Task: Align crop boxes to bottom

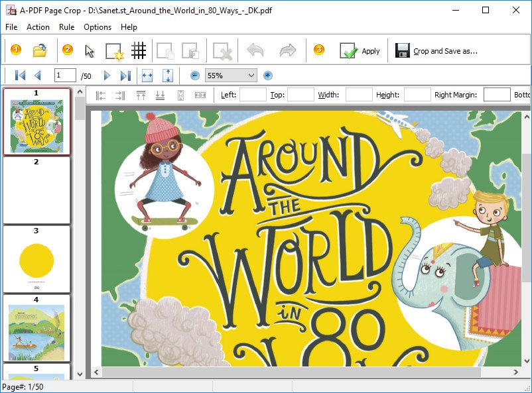Action: pos(160,95)
